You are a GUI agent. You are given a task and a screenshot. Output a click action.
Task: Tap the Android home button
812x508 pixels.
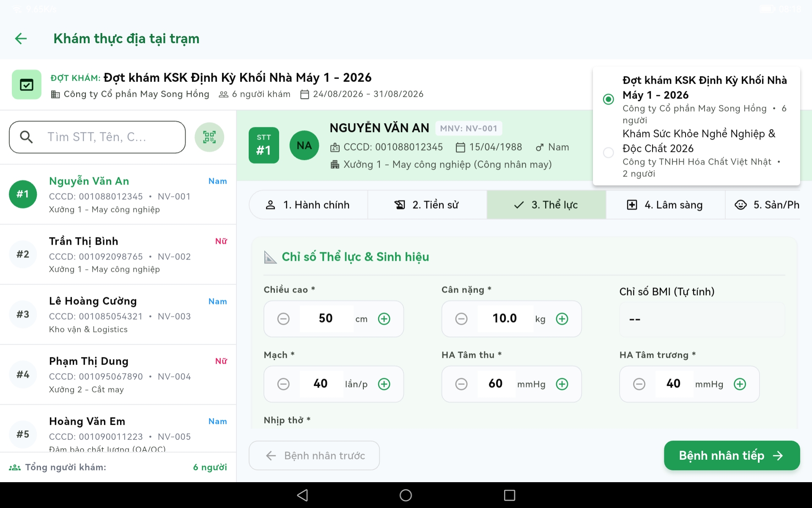pos(406,495)
